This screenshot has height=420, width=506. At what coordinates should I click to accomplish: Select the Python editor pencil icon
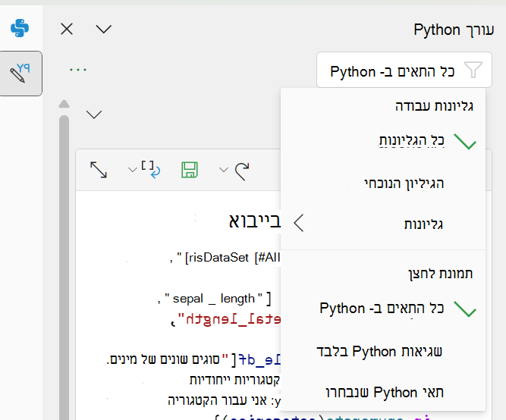(x=20, y=74)
